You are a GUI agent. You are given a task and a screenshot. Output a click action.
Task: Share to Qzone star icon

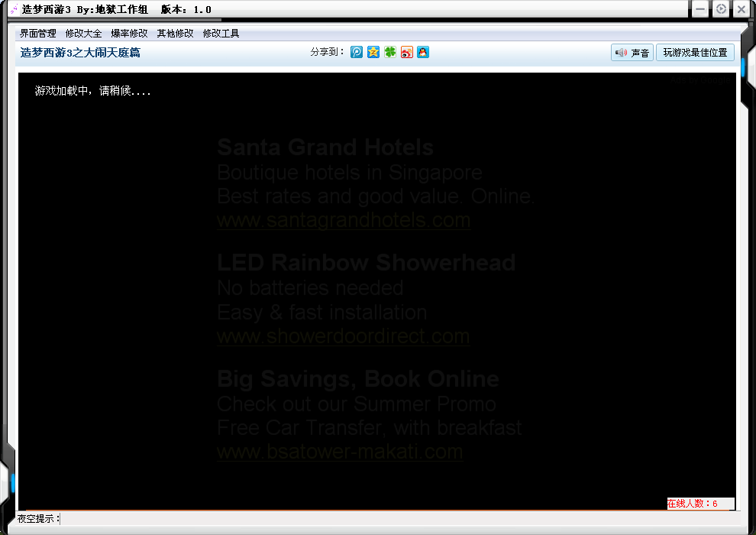(373, 52)
